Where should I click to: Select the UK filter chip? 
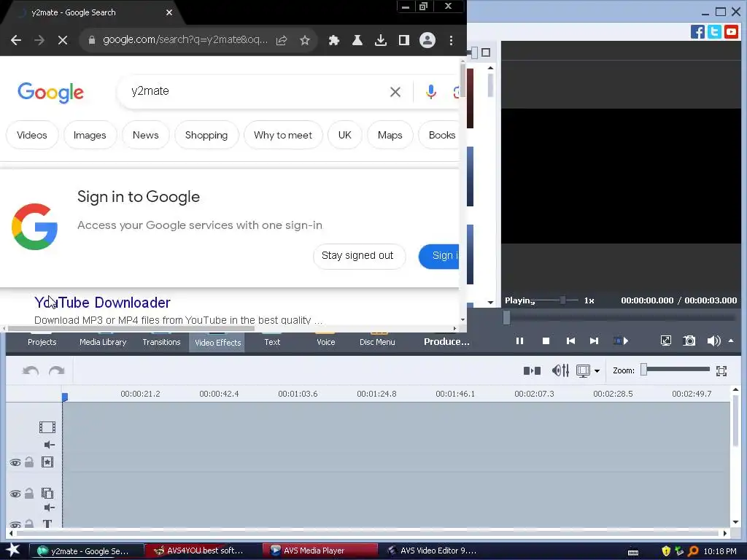(x=344, y=135)
